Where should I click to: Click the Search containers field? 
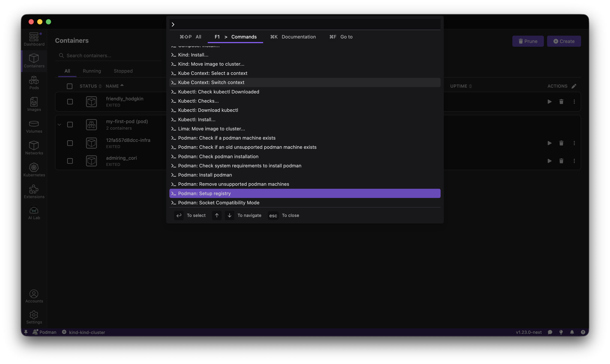[108, 55]
